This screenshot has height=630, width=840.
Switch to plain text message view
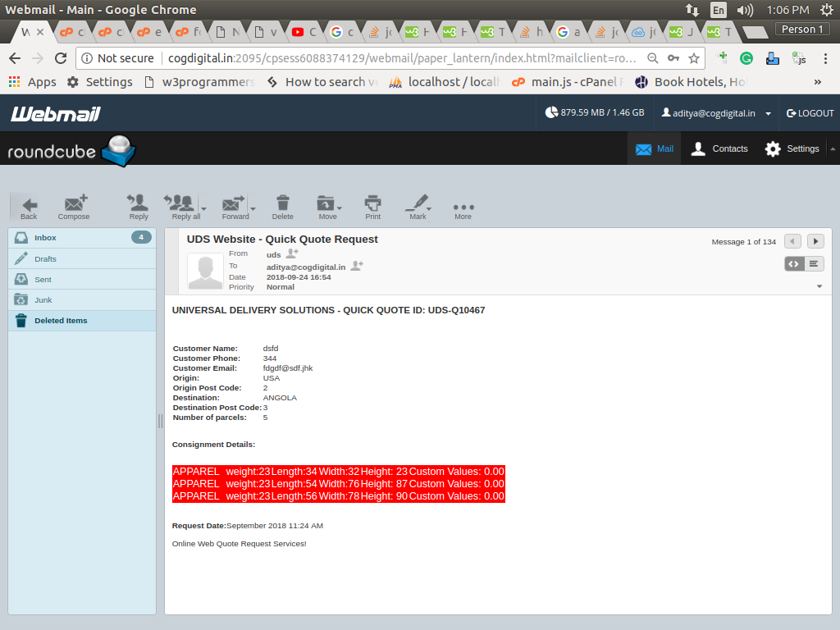click(814, 263)
